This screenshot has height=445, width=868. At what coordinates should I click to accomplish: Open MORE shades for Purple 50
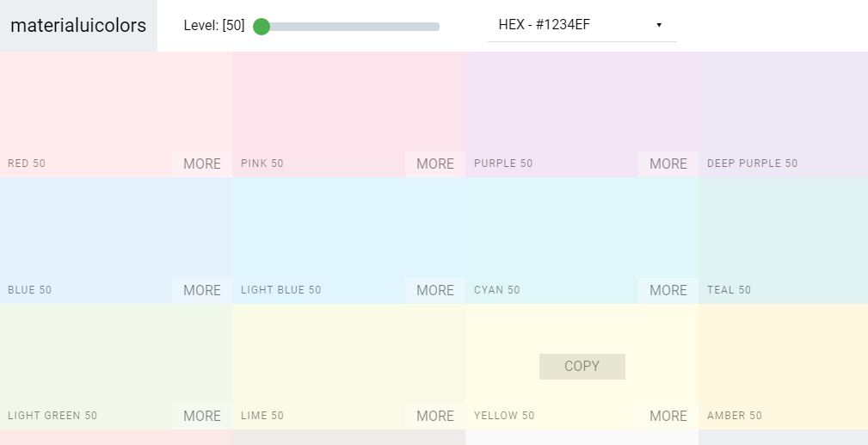[x=668, y=164]
